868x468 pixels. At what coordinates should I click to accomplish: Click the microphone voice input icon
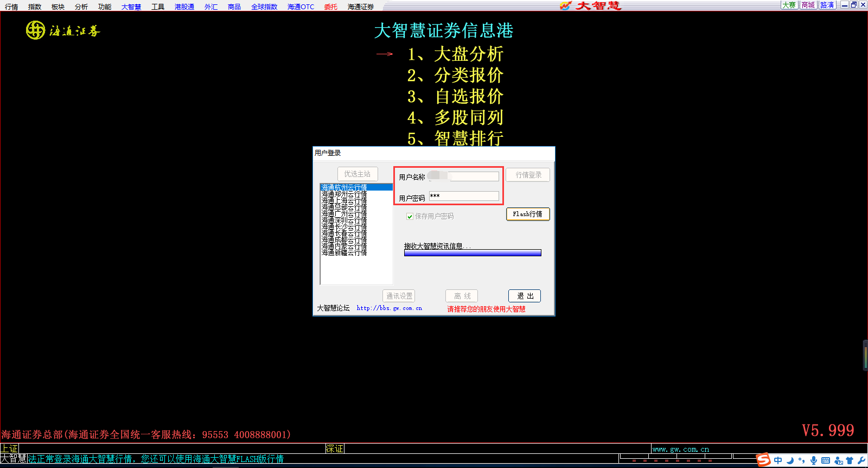pos(814,460)
